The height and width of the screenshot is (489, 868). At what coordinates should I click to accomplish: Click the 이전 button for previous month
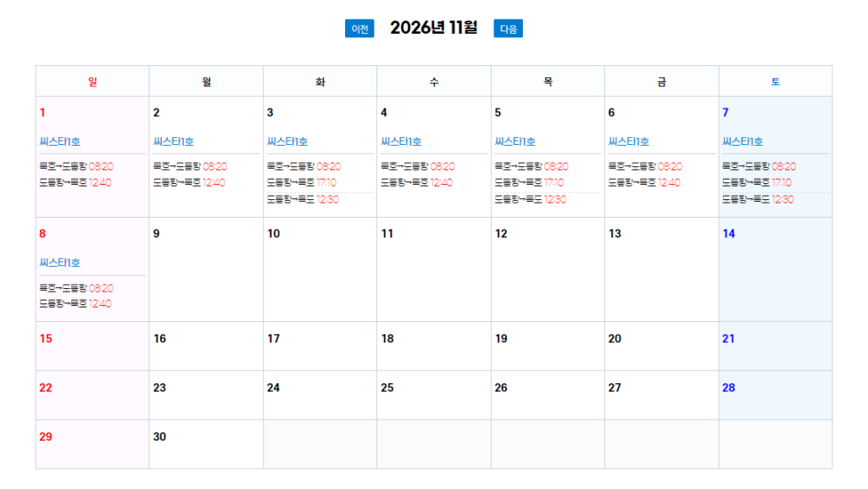pos(359,29)
